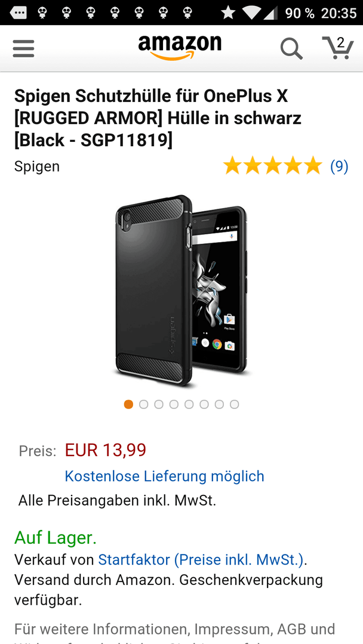The image size is (363, 644).
Task: Open Kostenlose Lieferung möglich link
Action: point(164,476)
